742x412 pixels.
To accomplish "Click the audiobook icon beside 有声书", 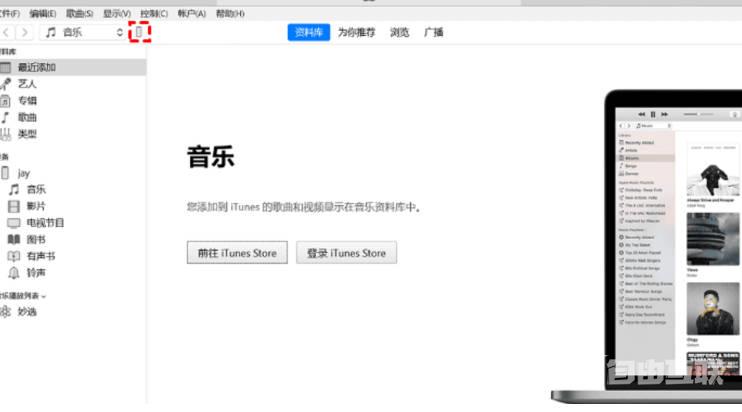I will point(14,256).
